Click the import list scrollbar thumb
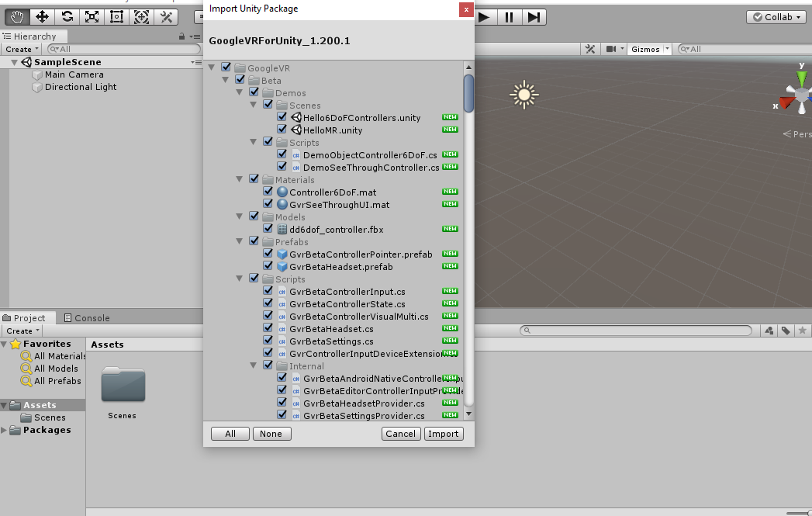 click(x=468, y=94)
